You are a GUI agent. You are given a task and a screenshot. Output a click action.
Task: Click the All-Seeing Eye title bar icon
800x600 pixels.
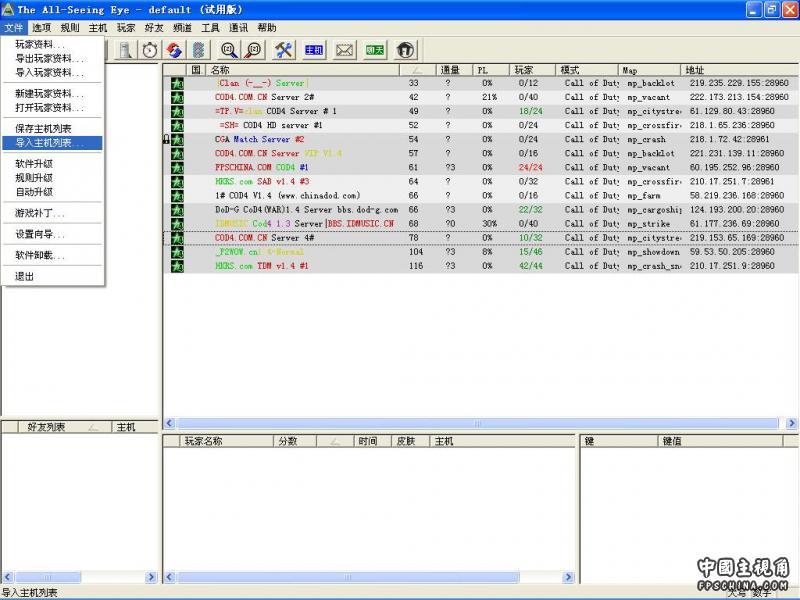coord(8,9)
